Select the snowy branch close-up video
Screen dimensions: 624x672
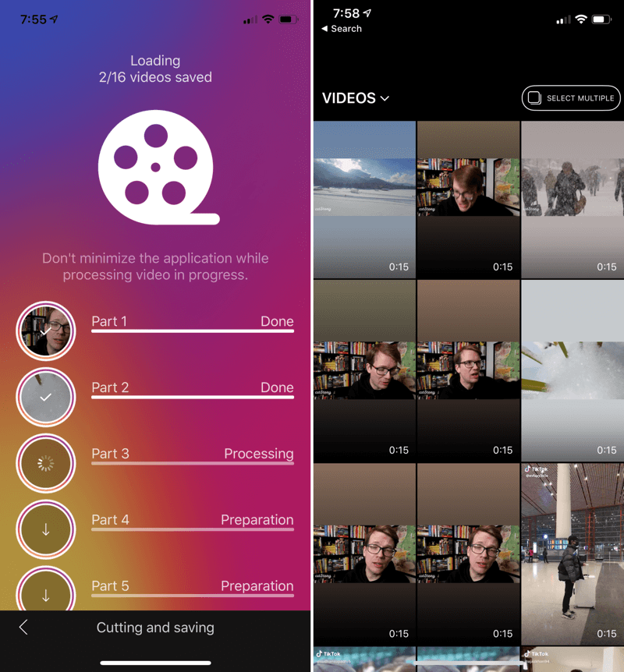[x=572, y=370]
